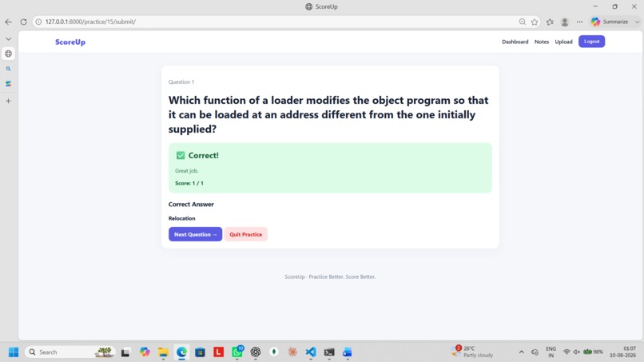Launch Copilot from the taskbar
Image resolution: width=644 pixels, height=362 pixels.
coord(145,352)
